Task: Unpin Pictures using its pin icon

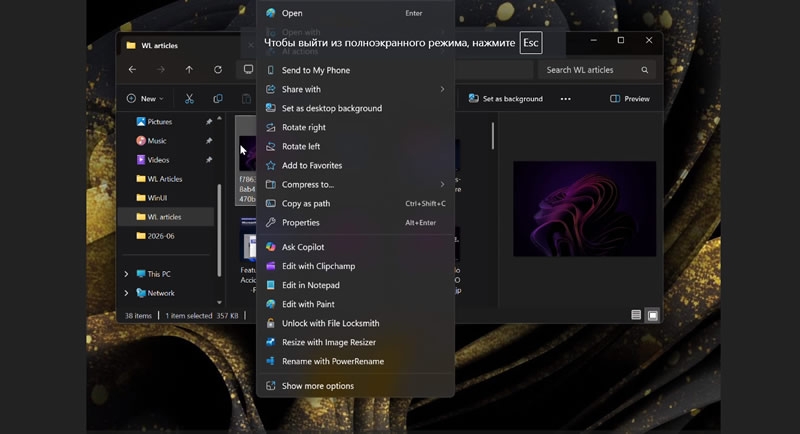Action: point(209,122)
